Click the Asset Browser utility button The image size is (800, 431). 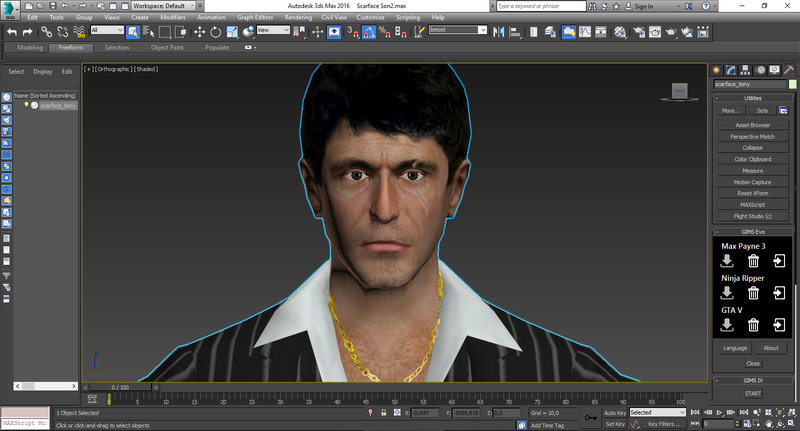coord(753,125)
